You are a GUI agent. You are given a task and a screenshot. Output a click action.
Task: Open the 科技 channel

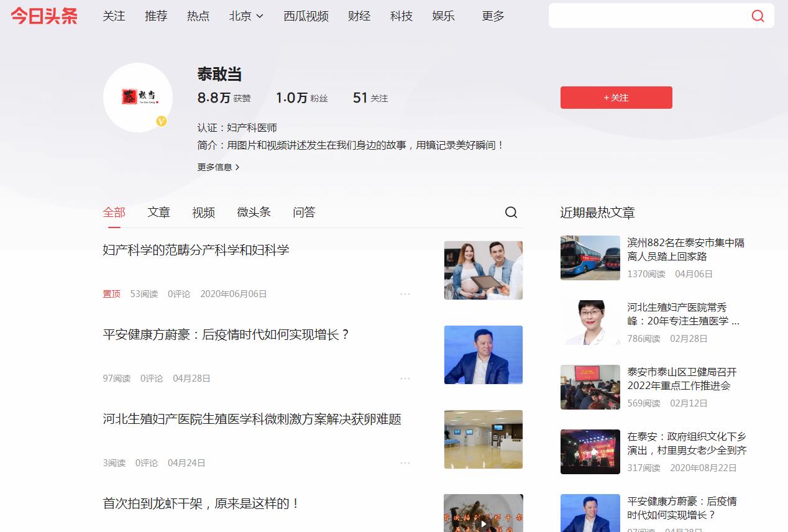coord(401,16)
